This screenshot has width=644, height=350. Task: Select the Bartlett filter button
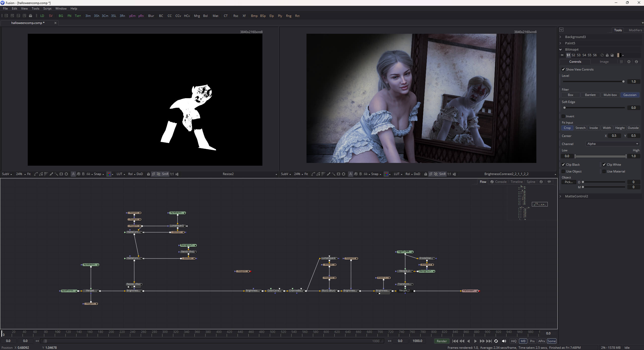point(590,95)
